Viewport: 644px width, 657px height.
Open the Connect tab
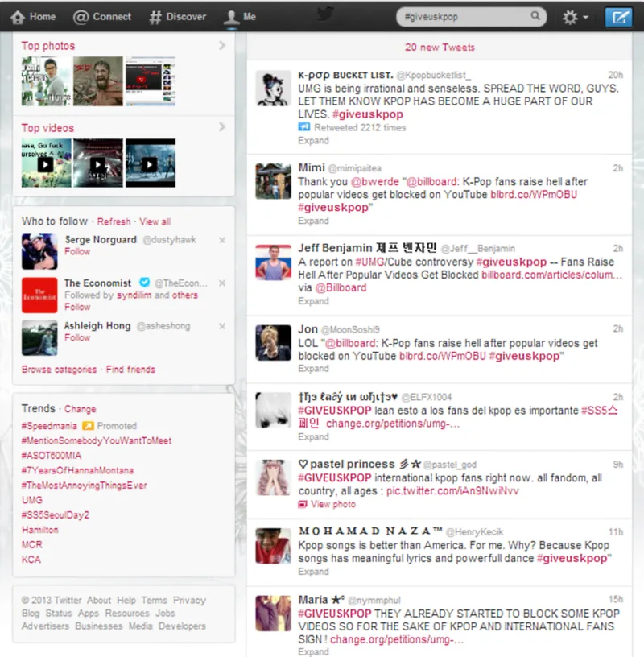point(102,17)
